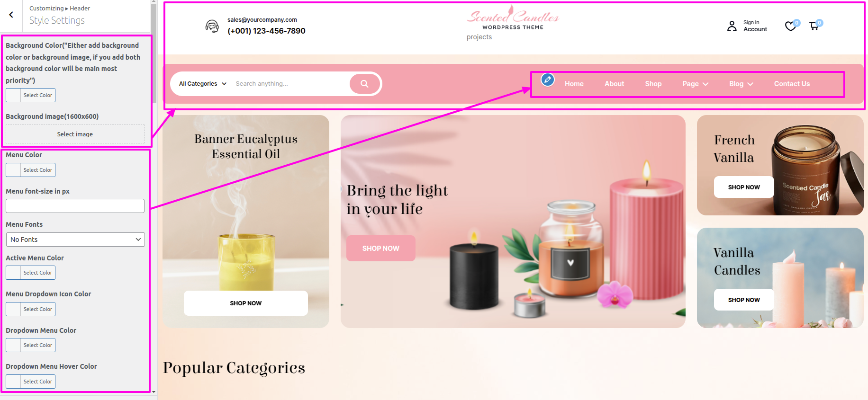The height and width of the screenshot is (400, 868).
Task: Expand the All Categories dropdown
Action: (x=203, y=84)
